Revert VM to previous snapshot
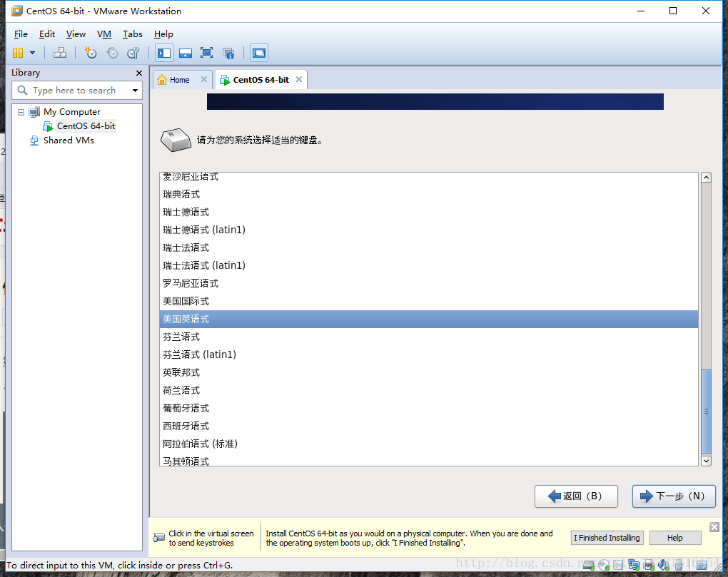This screenshot has width=728, height=577. (x=112, y=53)
